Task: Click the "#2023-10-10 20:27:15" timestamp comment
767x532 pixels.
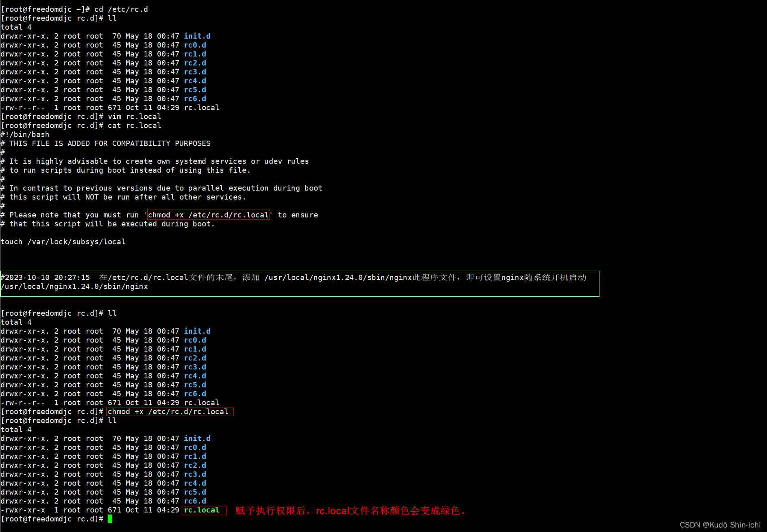Action: point(46,278)
